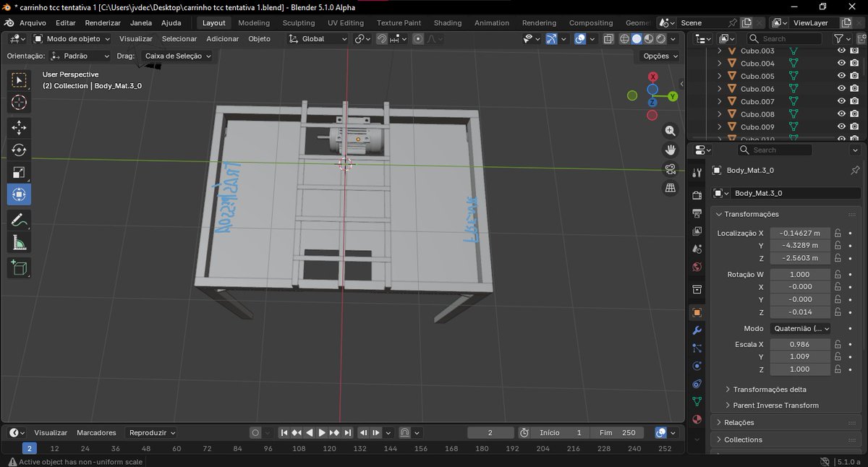Click the viewport zoom magnifier icon
Screen dimensions: 868x467
tap(671, 131)
